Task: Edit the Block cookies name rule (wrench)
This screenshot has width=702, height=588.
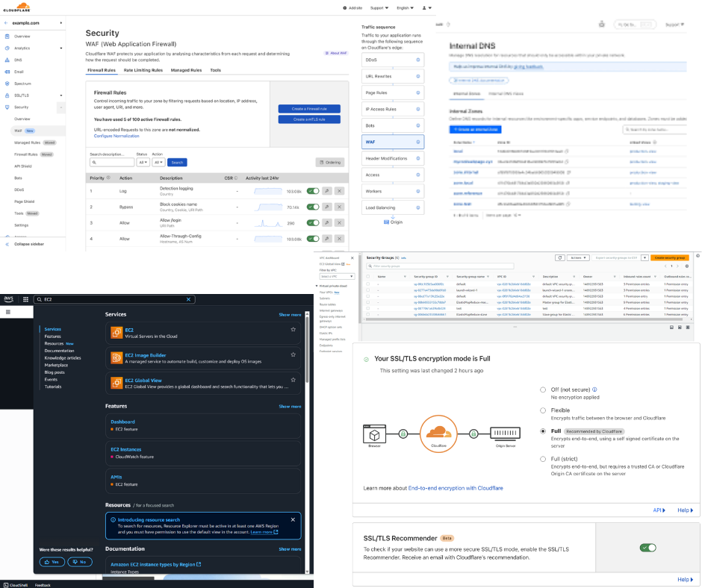Action: point(326,207)
